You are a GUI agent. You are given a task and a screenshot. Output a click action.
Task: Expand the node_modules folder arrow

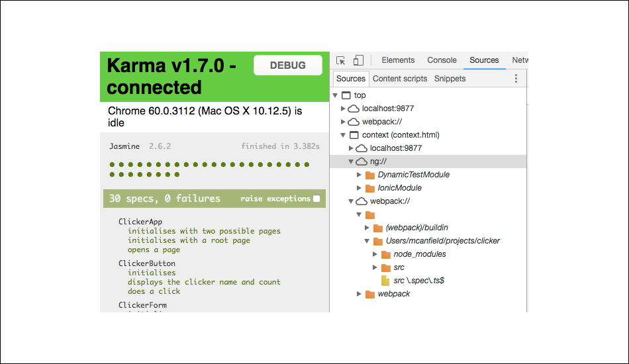[375, 254]
